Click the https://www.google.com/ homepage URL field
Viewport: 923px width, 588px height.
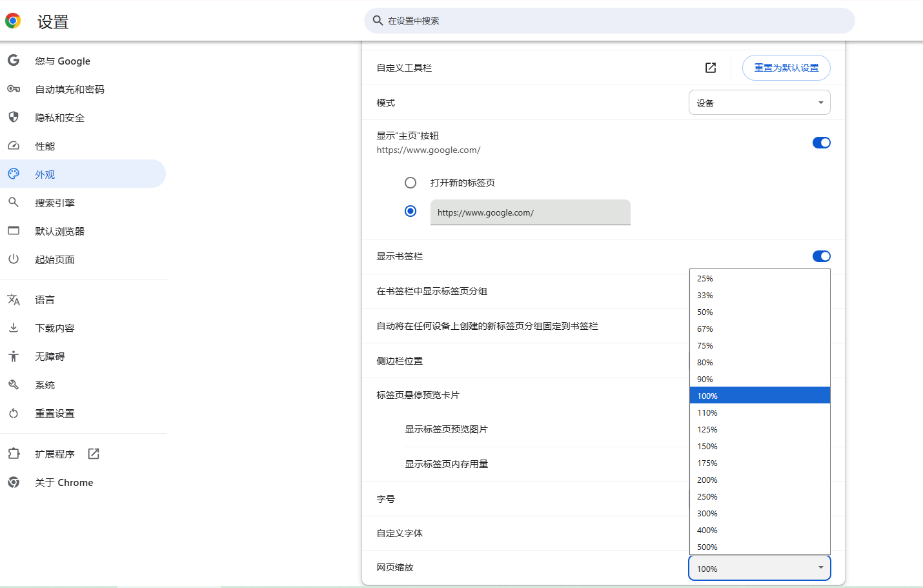(531, 212)
